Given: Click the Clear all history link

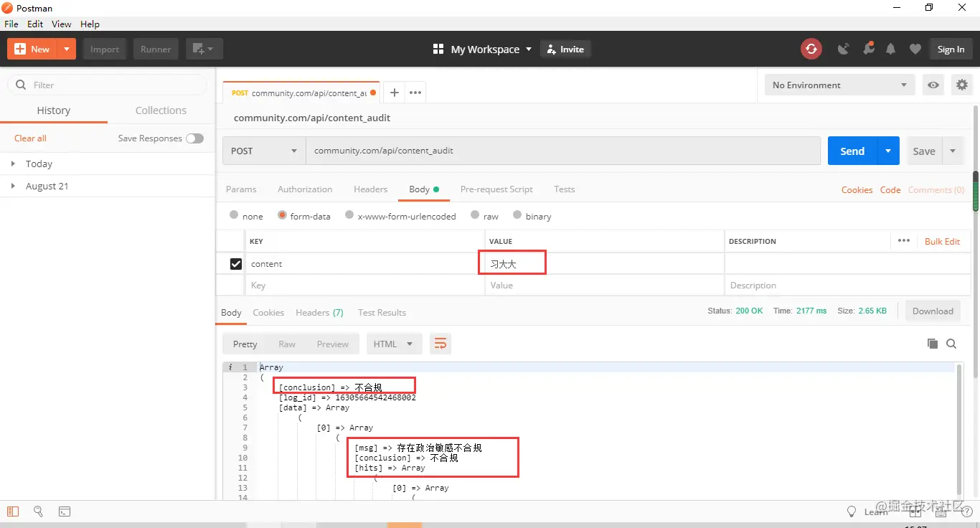Looking at the screenshot, I should [30, 138].
